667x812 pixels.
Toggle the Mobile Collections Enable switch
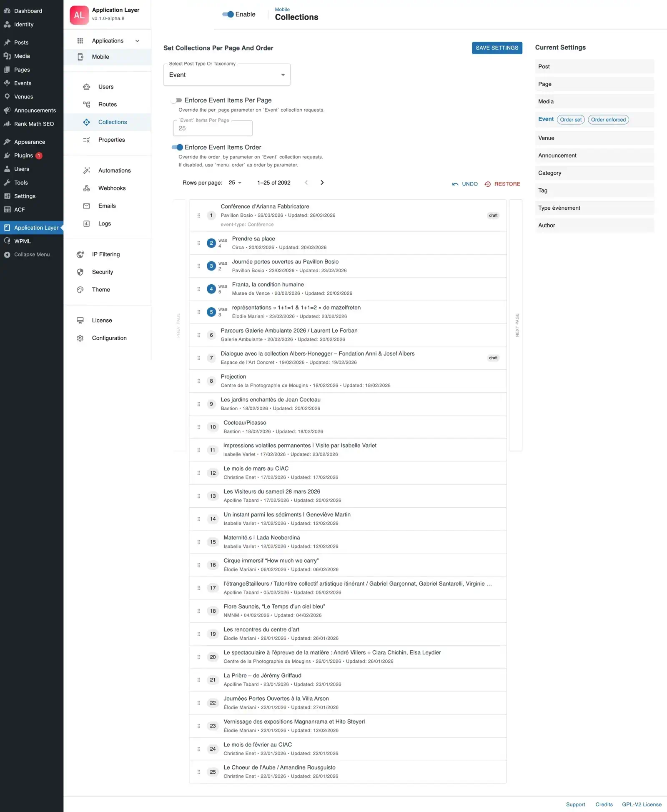point(228,14)
